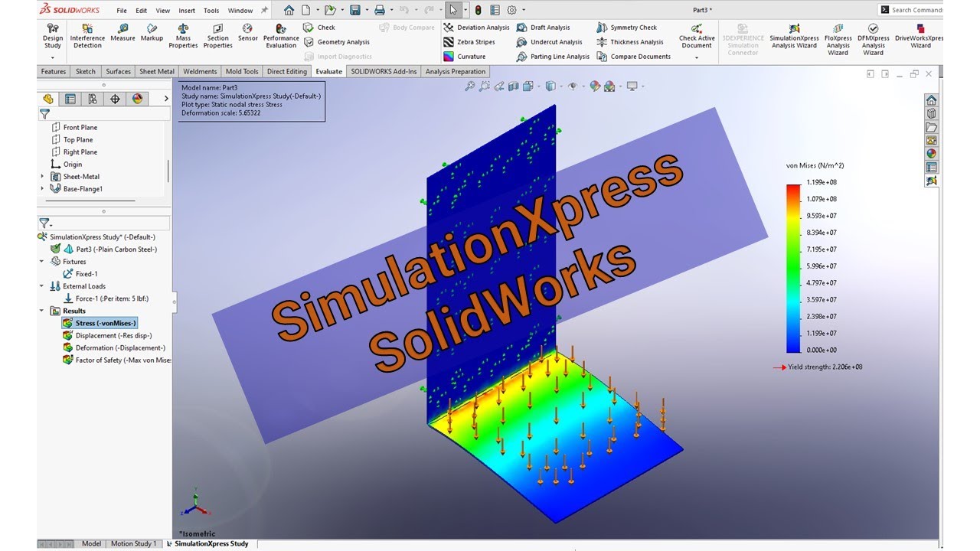Screen dimensions: 980x551
Task: Open Section Properties
Action: pos(217,36)
